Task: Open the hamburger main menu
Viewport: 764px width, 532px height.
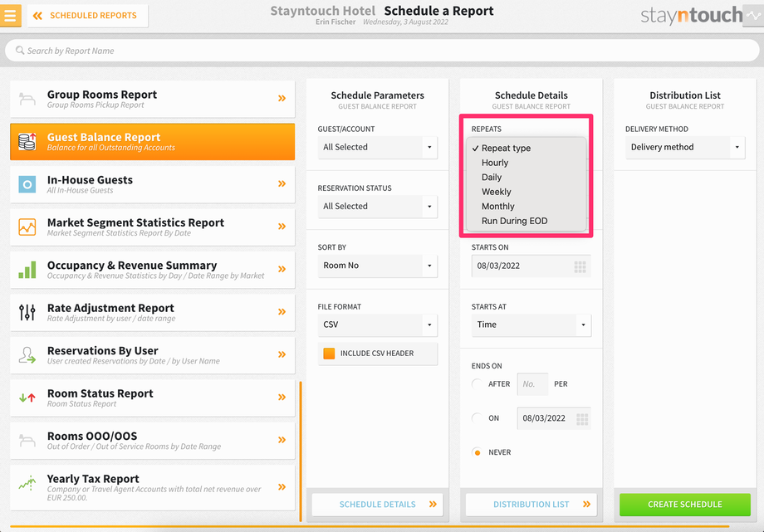Action: coord(10,16)
